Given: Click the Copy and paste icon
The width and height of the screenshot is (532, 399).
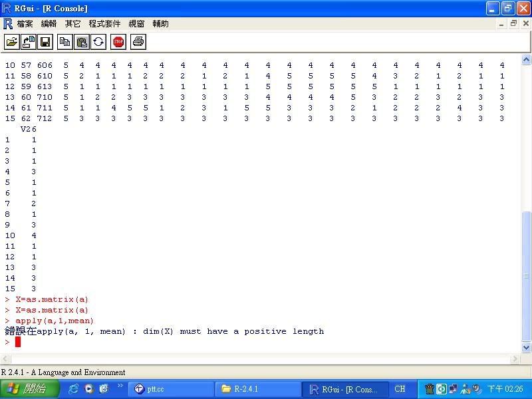Looking at the screenshot, I should pyautogui.click(x=98, y=42).
